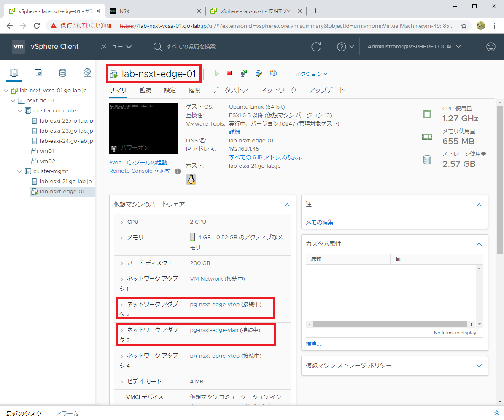Expand the メモリ hardware row
Screen dimensions: 504x420
click(x=122, y=238)
